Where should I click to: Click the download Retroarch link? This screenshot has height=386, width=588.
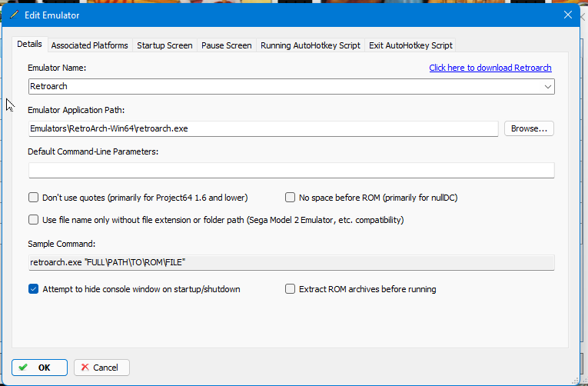click(x=490, y=68)
